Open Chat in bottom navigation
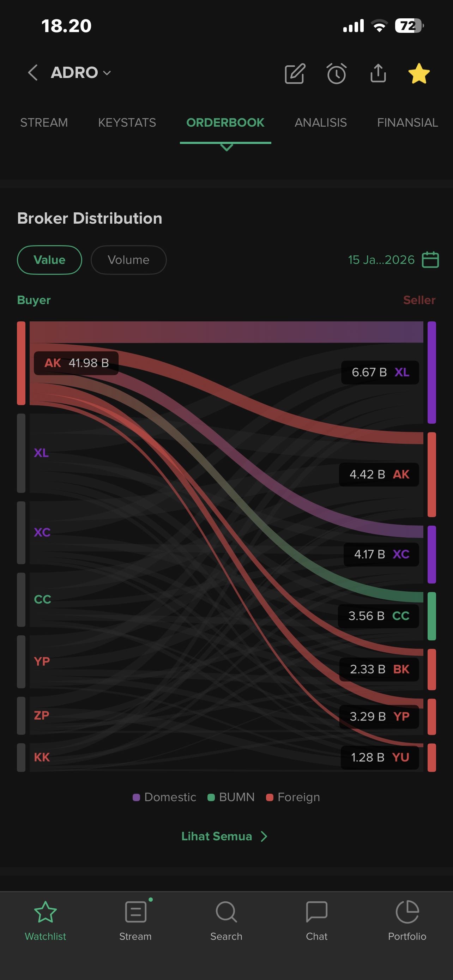 tap(316, 921)
